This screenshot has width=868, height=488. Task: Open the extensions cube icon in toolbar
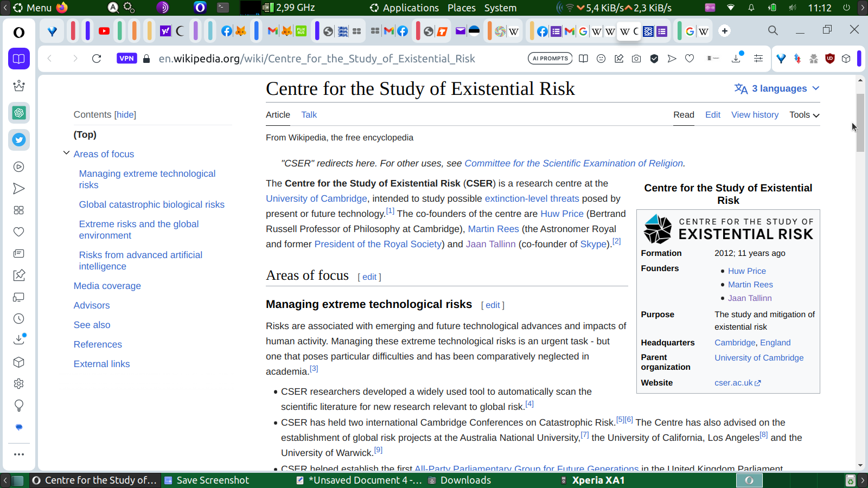pyautogui.click(x=846, y=59)
